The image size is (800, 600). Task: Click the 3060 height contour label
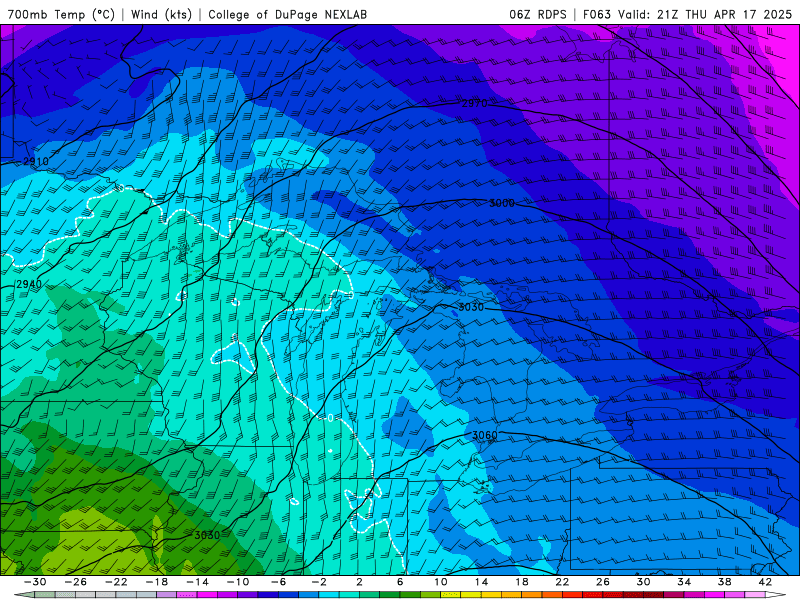pos(485,435)
